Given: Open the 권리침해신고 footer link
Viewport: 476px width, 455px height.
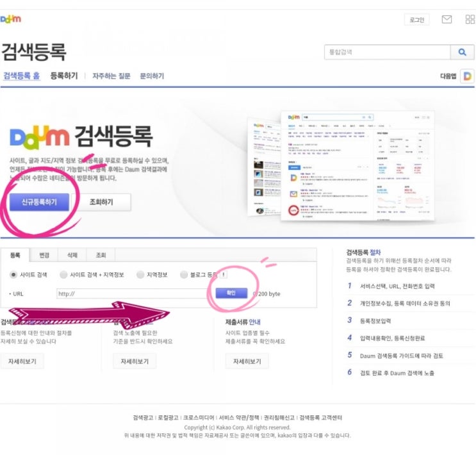Looking at the screenshot, I should point(279,418).
